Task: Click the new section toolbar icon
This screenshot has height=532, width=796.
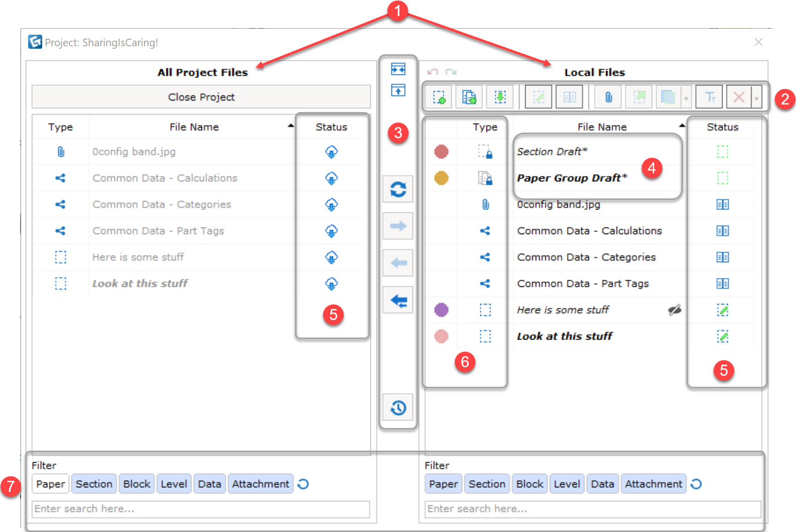Action: click(x=439, y=97)
